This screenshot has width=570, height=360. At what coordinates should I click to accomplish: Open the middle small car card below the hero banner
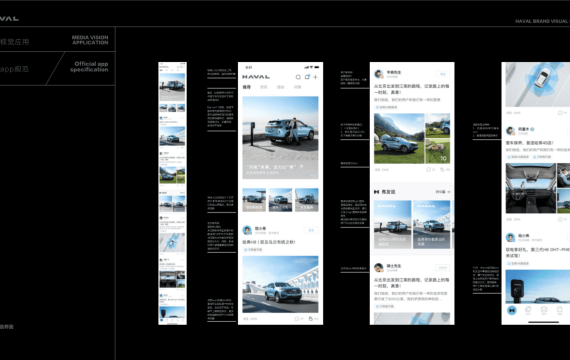pyautogui.click(x=280, y=200)
